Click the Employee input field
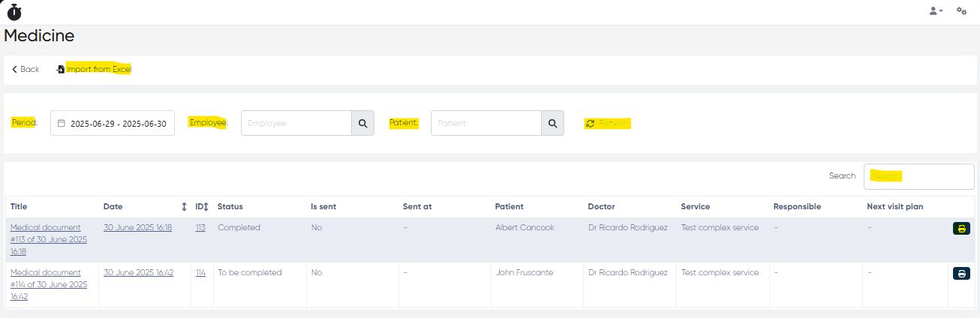Screen dimensions: 980x318 296,124
